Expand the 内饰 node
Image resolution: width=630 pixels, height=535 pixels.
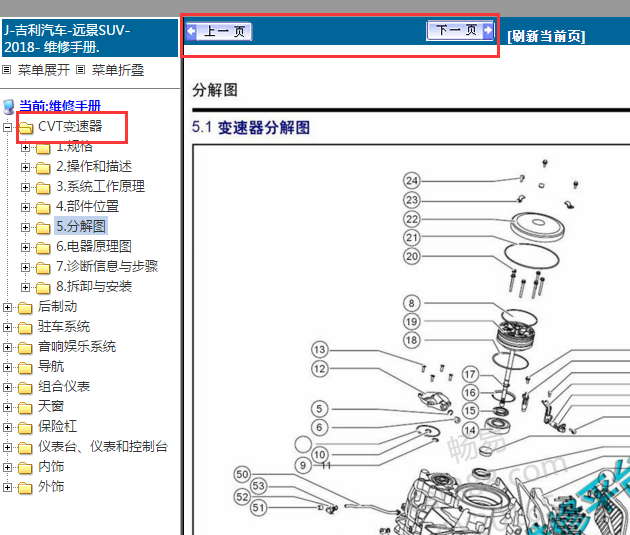point(7,467)
